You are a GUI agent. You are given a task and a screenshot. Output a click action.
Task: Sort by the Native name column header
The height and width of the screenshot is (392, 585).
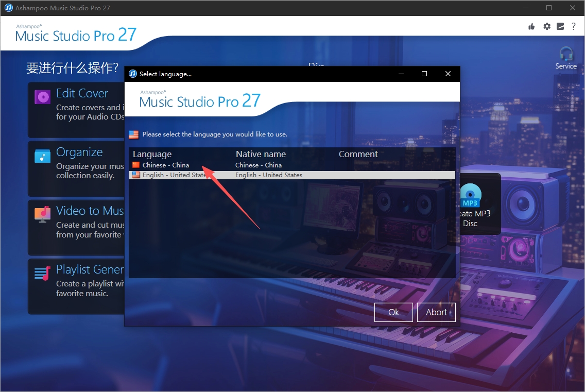pyautogui.click(x=261, y=154)
